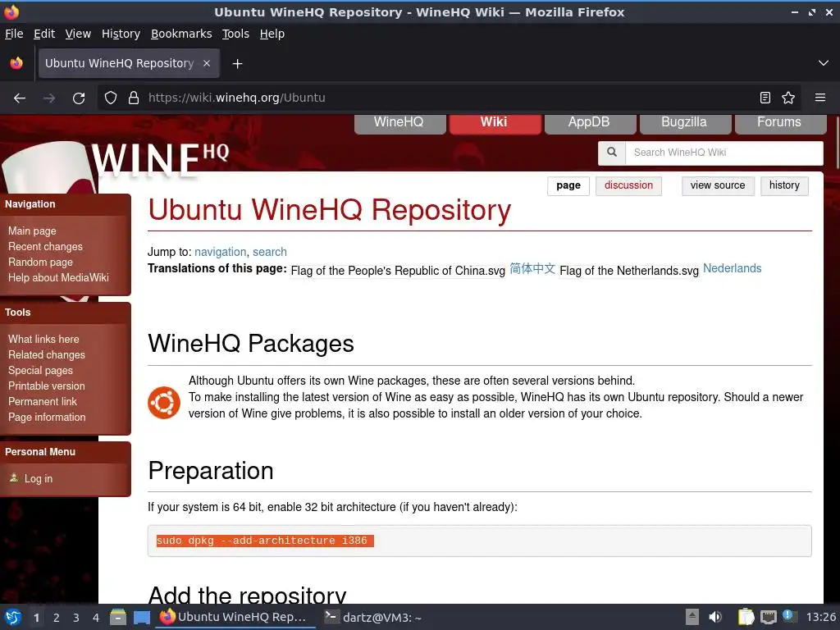
Task: Jump to the navigation link
Action: pos(220,252)
